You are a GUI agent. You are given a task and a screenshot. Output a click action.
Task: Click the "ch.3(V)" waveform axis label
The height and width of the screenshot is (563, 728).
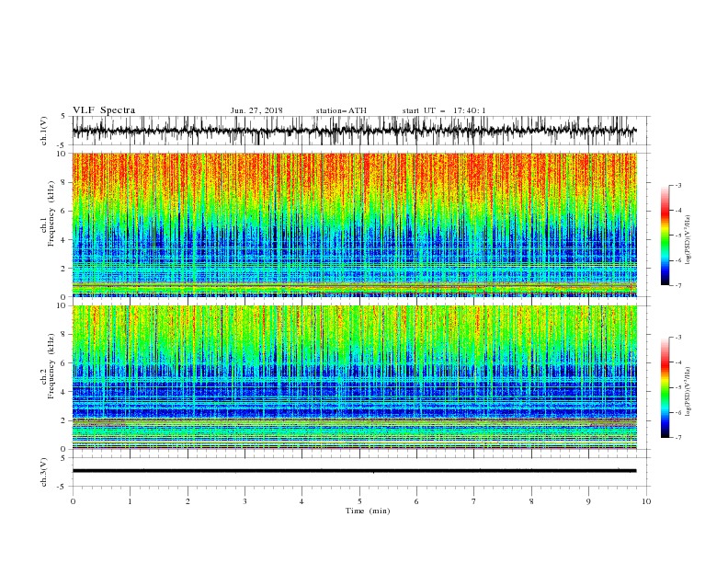(44, 472)
